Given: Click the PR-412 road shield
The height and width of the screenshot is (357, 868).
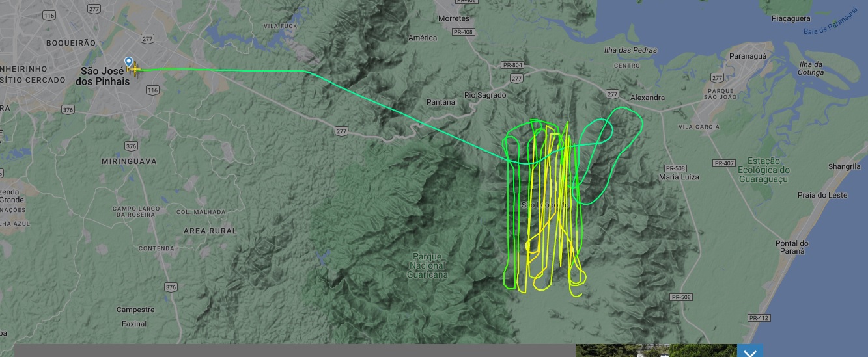Looking at the screenshot, I should (759, 318).
